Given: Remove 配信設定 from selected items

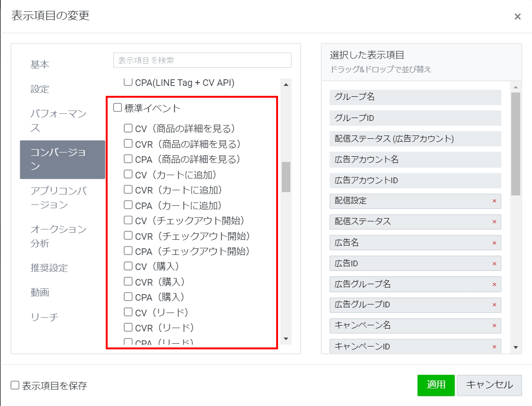Looking at the screenshot, I should (x=494, y=201).
